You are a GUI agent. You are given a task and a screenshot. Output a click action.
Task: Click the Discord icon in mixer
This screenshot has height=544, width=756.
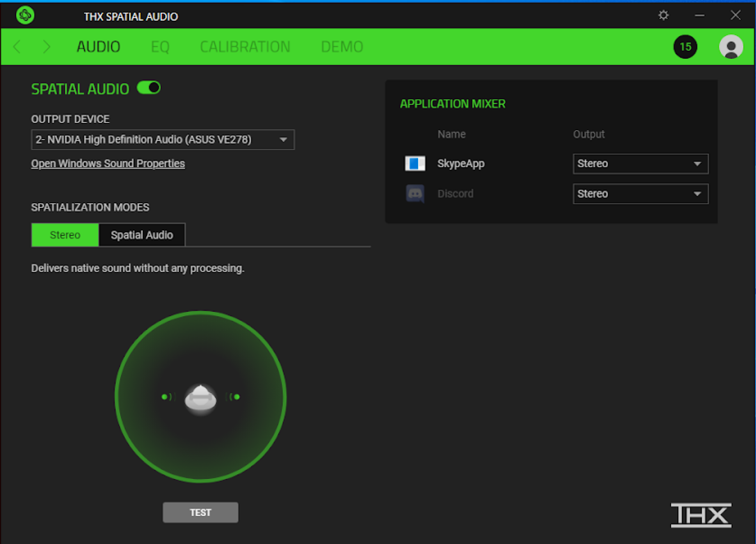(415, 194)
